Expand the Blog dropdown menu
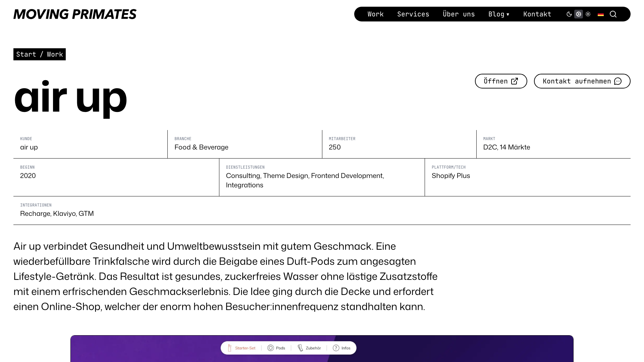644x362 pixels. (x=499, y=14)
